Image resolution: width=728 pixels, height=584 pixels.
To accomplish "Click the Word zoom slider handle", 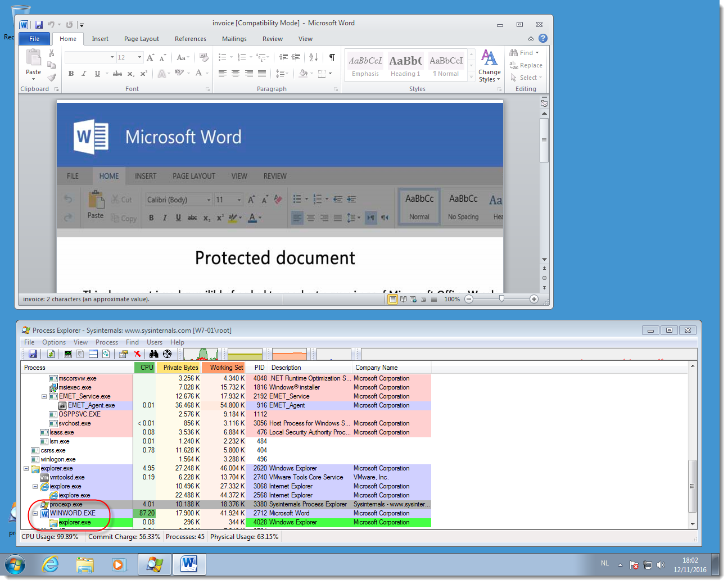I will click(x=501, y=299).
